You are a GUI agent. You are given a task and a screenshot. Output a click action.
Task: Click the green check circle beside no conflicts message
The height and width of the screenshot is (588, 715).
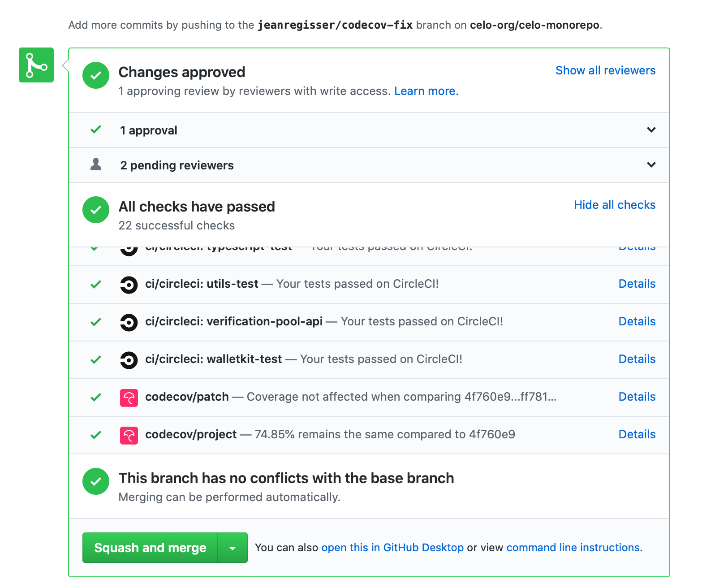pyautogui.click(x=96, y=481)
